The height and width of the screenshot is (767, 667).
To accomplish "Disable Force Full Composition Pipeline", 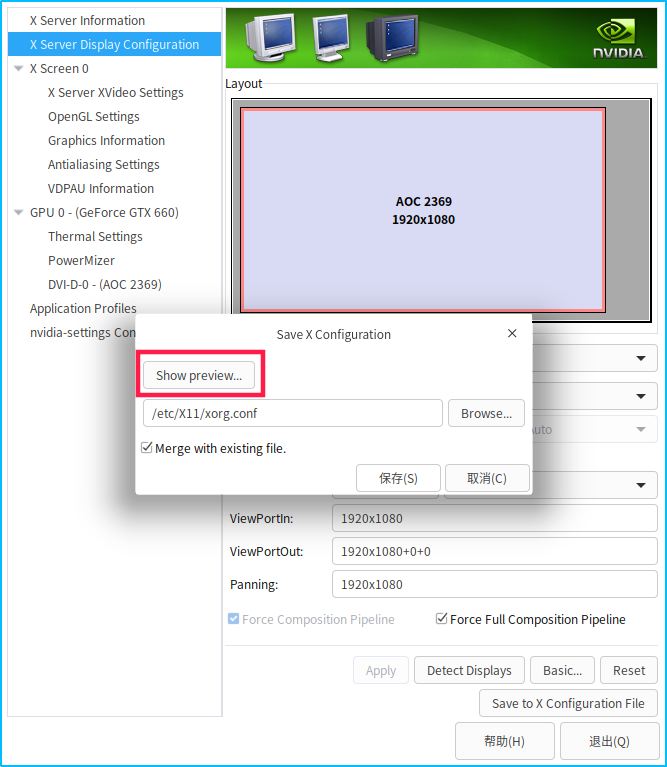I will tap(441, 619).
